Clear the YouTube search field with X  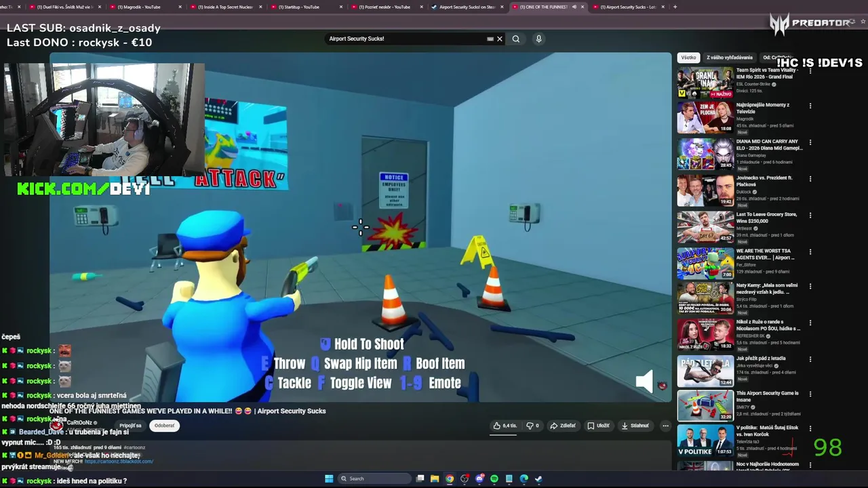(x=500, y=39)
